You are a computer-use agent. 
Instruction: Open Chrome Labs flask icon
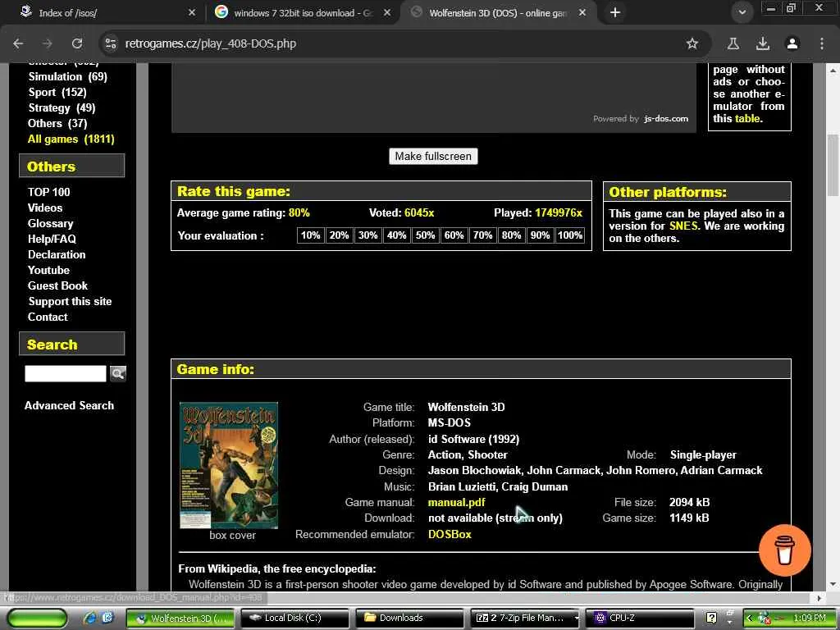733,43
